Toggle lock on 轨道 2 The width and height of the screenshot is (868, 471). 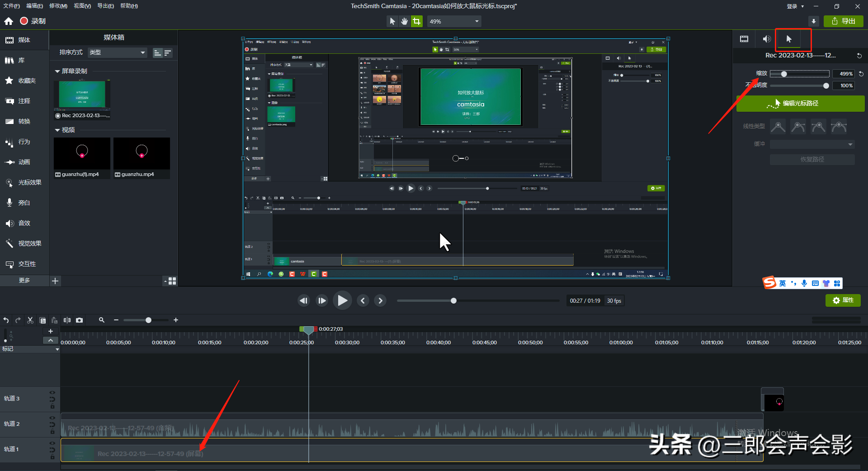coord(52,432)
